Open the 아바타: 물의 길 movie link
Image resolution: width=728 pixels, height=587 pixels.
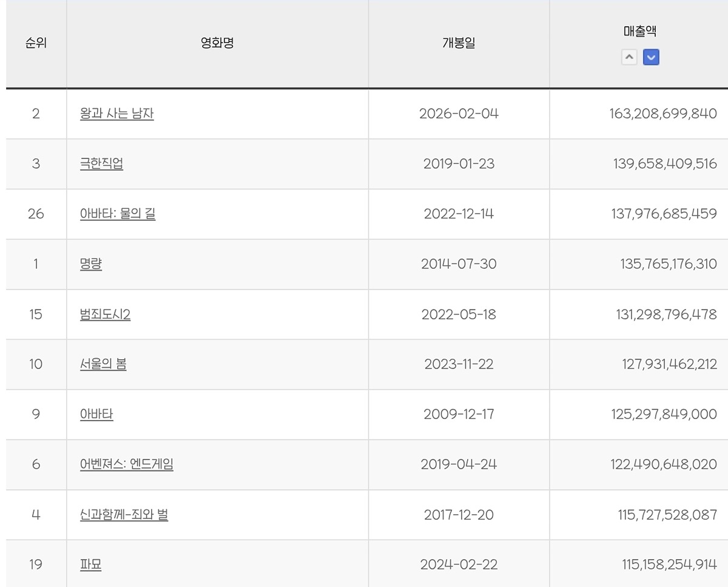(118, 214)
